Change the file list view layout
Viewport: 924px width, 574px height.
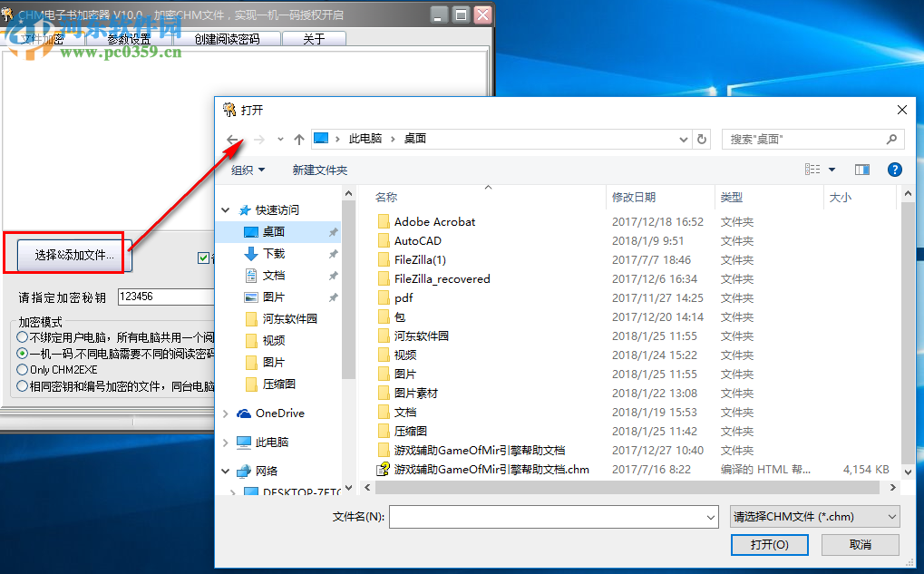[814, 170]
